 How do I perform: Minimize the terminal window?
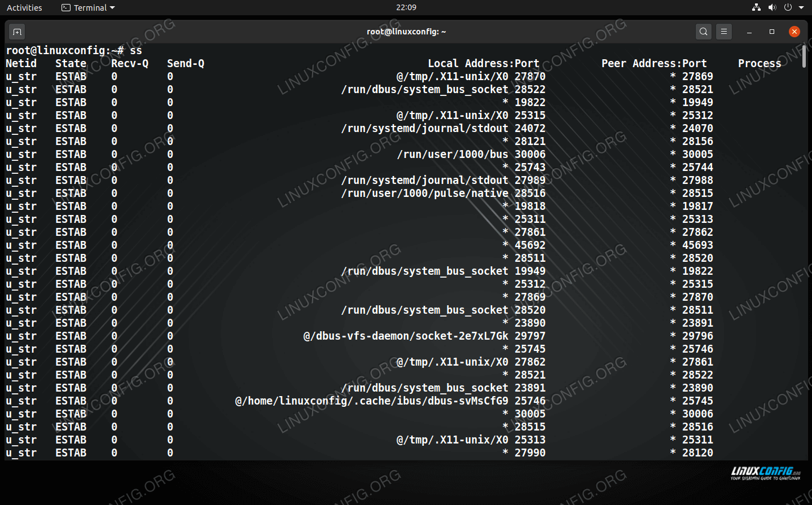point(749,32)
